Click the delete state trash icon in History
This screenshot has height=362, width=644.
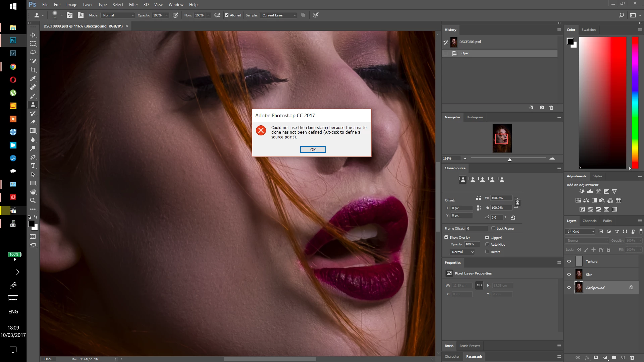click(x=551, y=108)
